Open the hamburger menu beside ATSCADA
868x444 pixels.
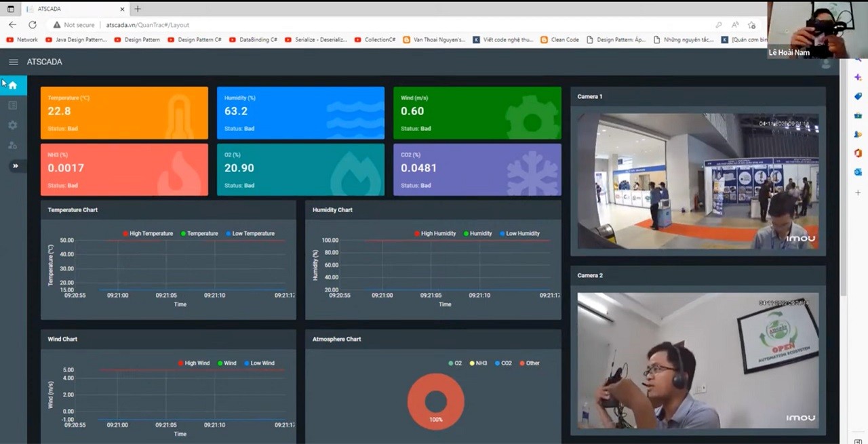point(13,62)
